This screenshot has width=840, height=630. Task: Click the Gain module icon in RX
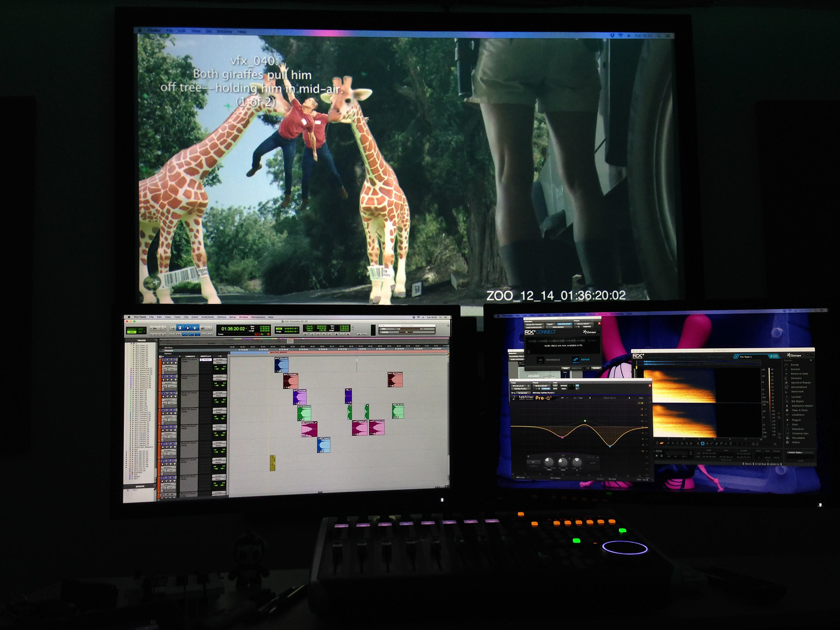point(787,424)
